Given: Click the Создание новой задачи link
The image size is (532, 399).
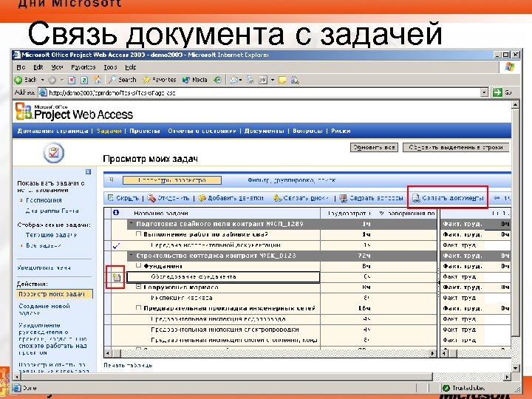Looking at the screenshot, I should click(x=44, y=310).
